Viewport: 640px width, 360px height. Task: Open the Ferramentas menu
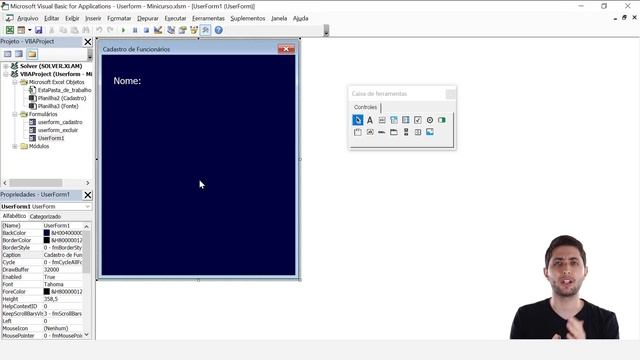tap(208, 18)
